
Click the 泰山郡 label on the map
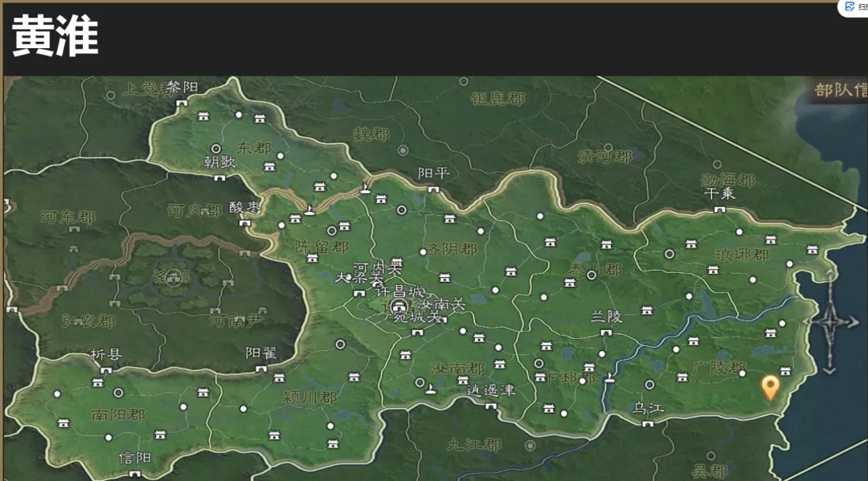(x=596, y=270)
